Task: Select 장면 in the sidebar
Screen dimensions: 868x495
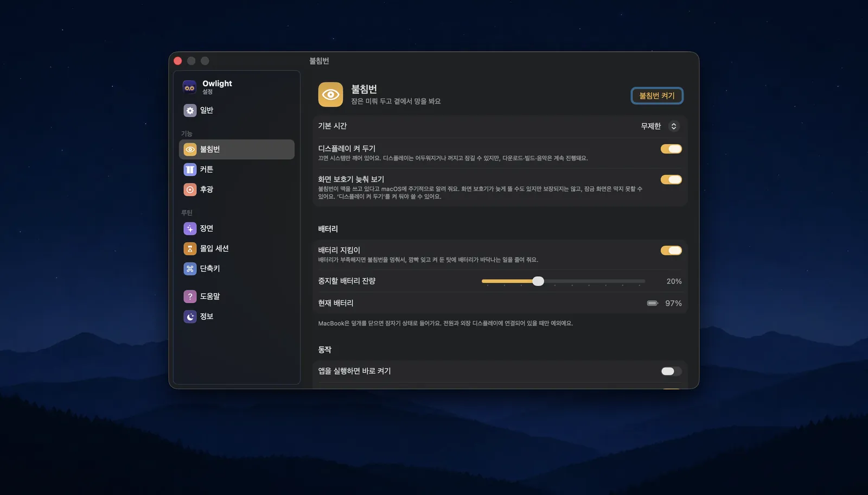Action: pos(237,229)
